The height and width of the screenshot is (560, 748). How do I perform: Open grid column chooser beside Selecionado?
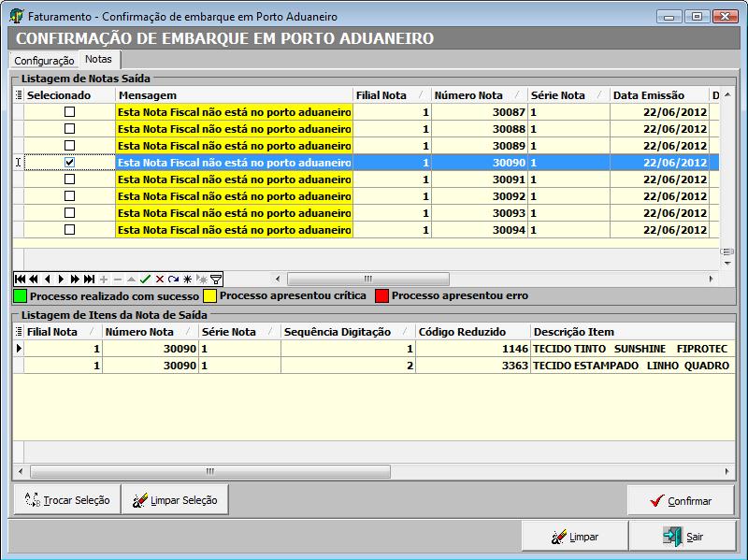tap(19, 95)
